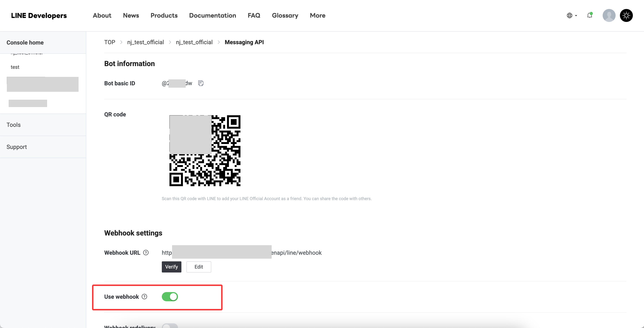
Task: Open the About menu
Action: [102, 15]
